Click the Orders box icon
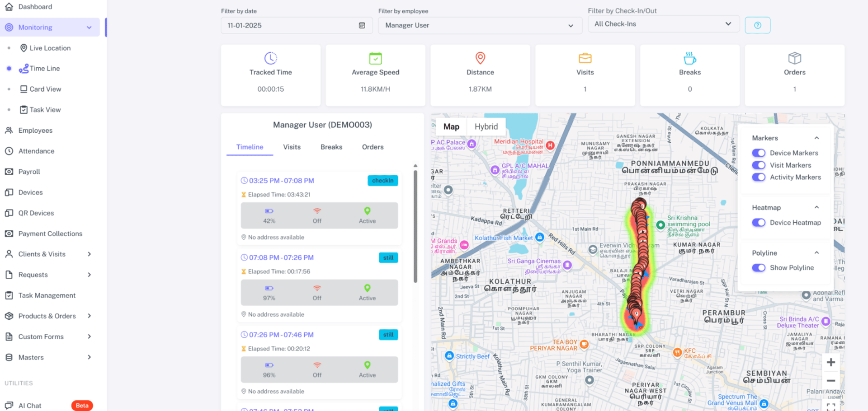This screenshot has height=411, width=868. tap(795, 58)
